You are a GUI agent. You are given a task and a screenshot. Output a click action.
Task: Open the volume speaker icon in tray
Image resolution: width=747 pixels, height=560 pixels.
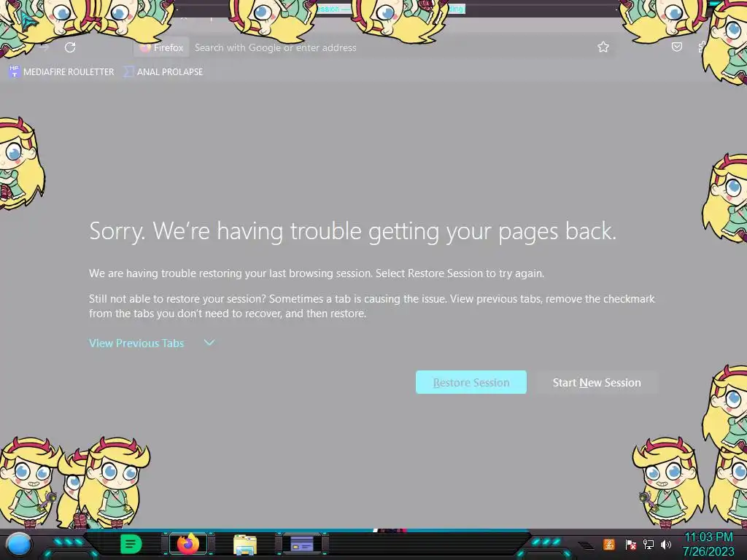[665, 544]
